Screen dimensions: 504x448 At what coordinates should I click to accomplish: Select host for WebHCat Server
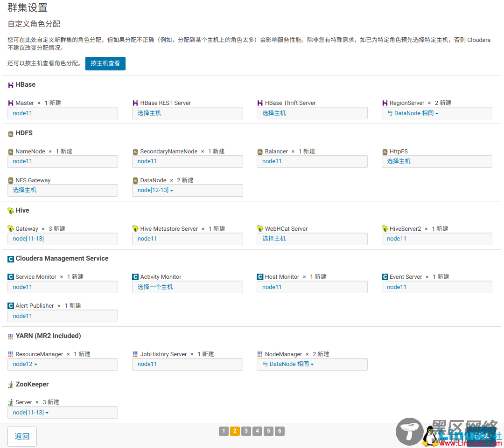[312, 239]
